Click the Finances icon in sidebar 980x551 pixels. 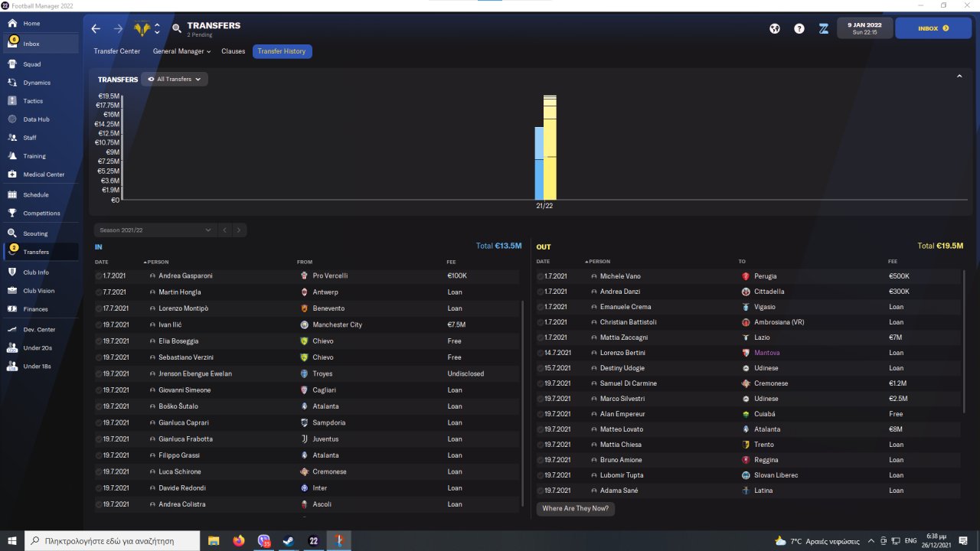tap(12, 309)
